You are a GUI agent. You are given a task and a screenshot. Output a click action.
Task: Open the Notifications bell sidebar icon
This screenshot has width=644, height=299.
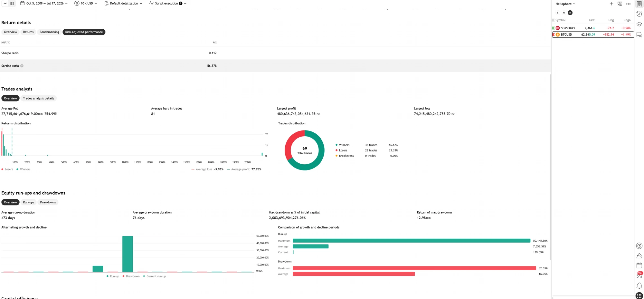click(x=639, y=286)
